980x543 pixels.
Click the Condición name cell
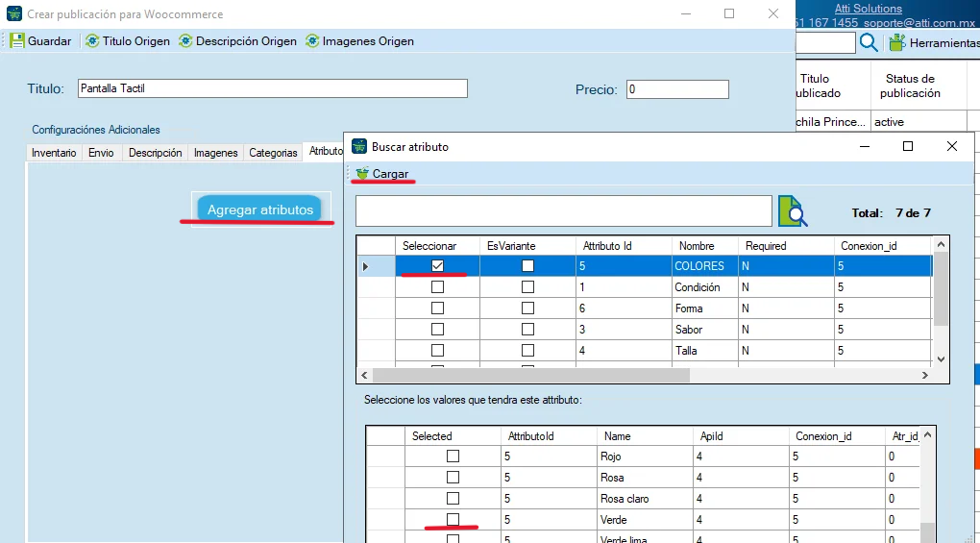click(704, 287)
